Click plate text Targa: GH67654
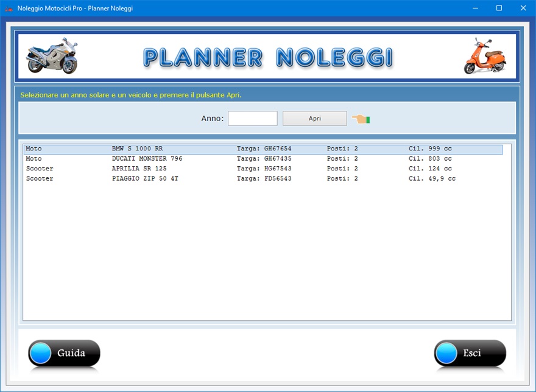The height and width of the screenshot is (392, 536). [264, 149]
